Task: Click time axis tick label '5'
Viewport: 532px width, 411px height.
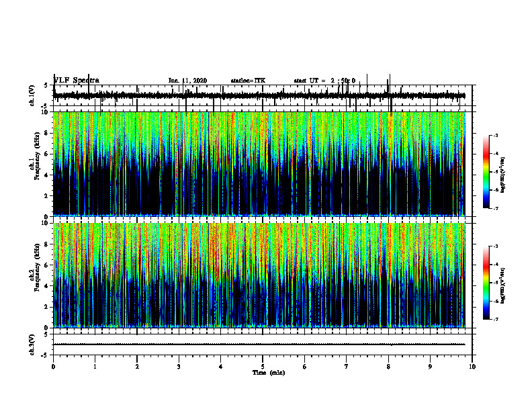Action: (x=263, y=367)
